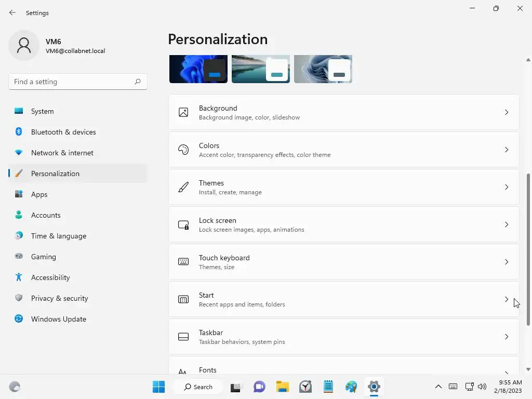This screenshot has width=532, height=399.
Task: Launch Chat app from the taskbar
Action: (259, 387)
